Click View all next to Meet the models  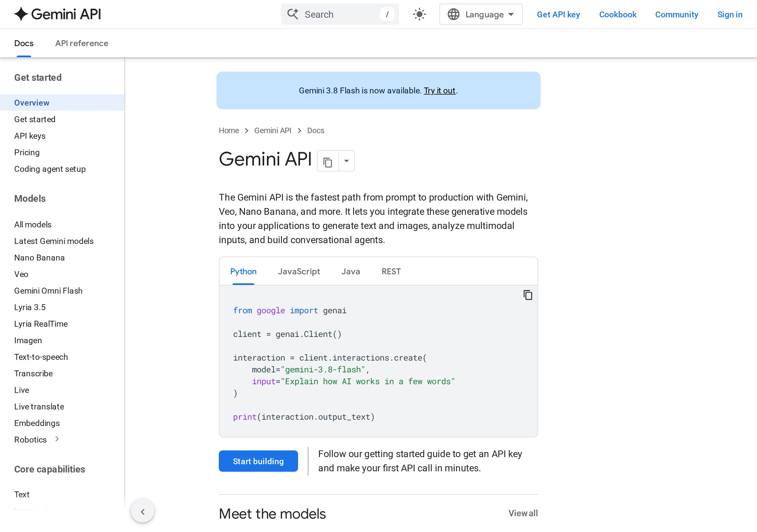point(523,513)
